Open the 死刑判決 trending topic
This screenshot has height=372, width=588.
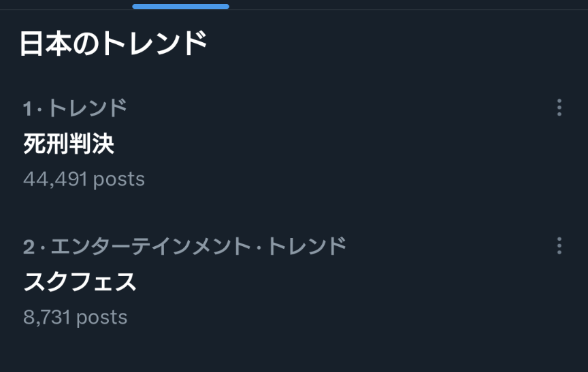tap(69, 143)
